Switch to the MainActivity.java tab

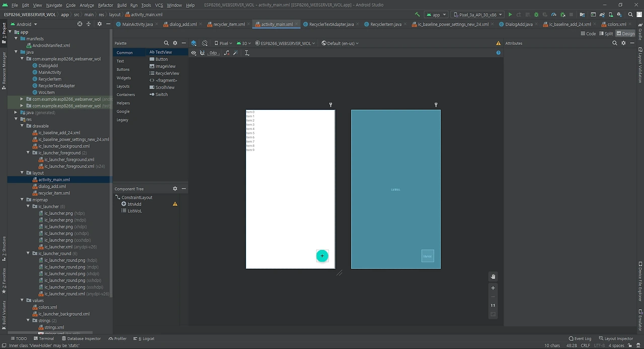[137, 24]
